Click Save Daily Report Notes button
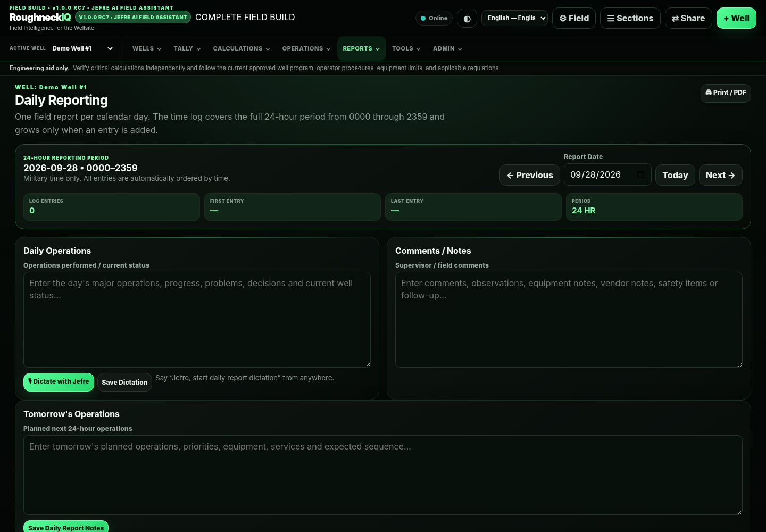 click(x=66, y=527)
